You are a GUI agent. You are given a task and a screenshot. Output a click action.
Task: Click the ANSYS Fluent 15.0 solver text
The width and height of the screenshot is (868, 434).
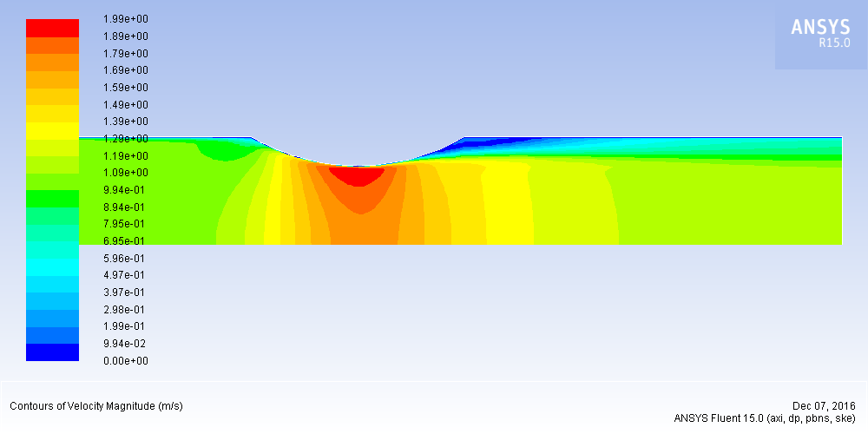point(765,418)
